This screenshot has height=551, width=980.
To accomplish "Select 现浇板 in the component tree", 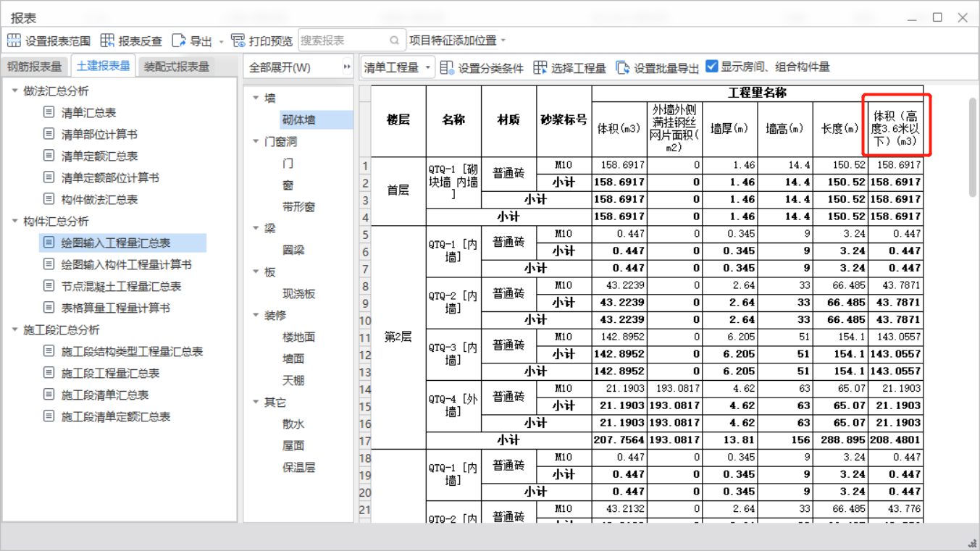I will point(298,293).
